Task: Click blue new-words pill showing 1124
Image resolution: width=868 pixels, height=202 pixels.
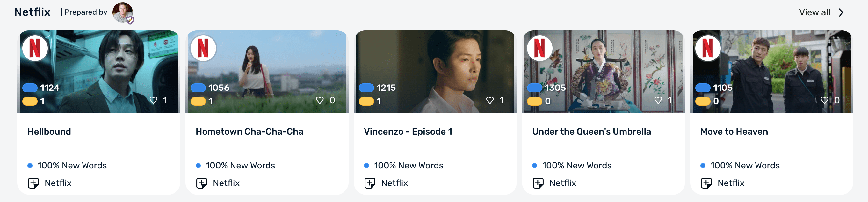Action: (x=30, y=88)
